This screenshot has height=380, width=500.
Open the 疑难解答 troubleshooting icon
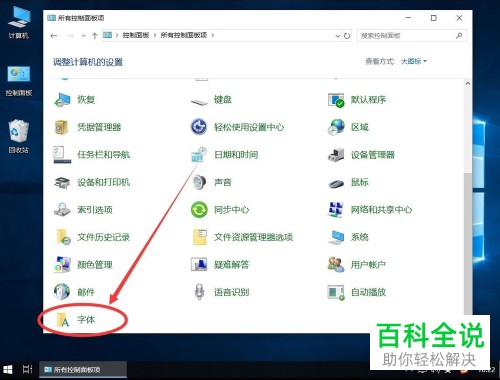199,265
